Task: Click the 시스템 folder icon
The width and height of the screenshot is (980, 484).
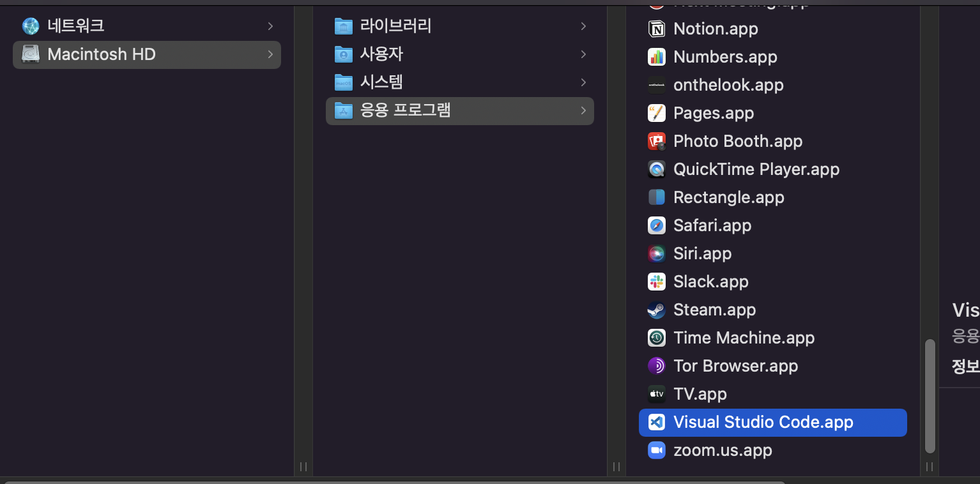Action: (344, 82)
